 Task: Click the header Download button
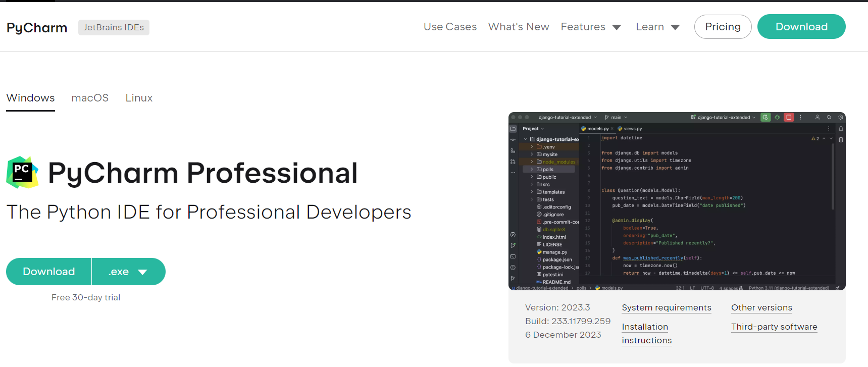click(x=801, y=27)
